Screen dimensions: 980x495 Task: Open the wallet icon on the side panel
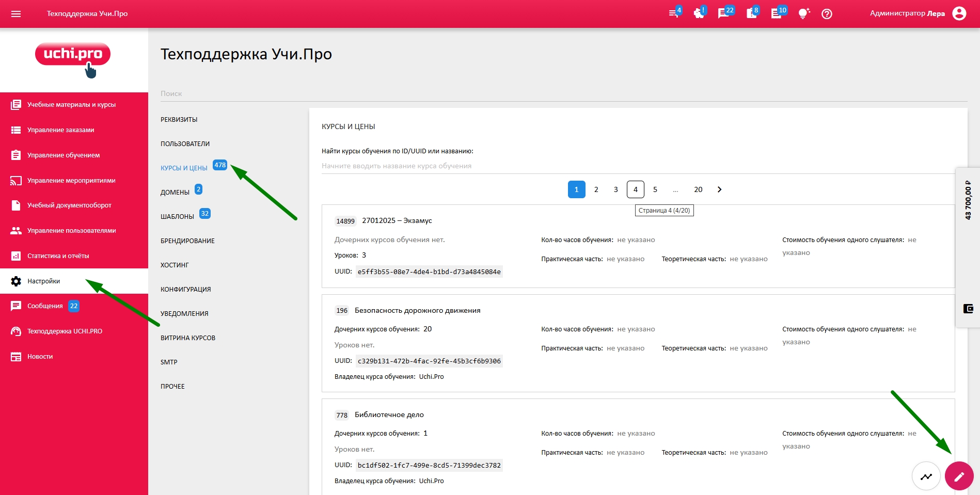click(x=968, y=309)
